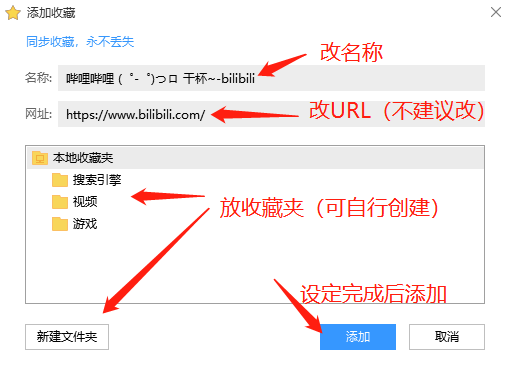Dismiss the dialog via 取消 button

447,337
